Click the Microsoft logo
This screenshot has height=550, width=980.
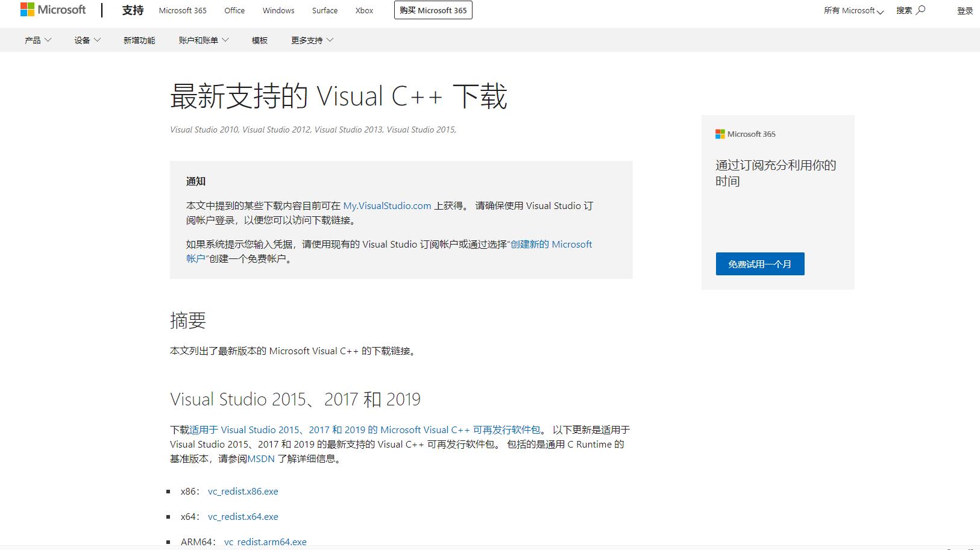coord(53,10)
